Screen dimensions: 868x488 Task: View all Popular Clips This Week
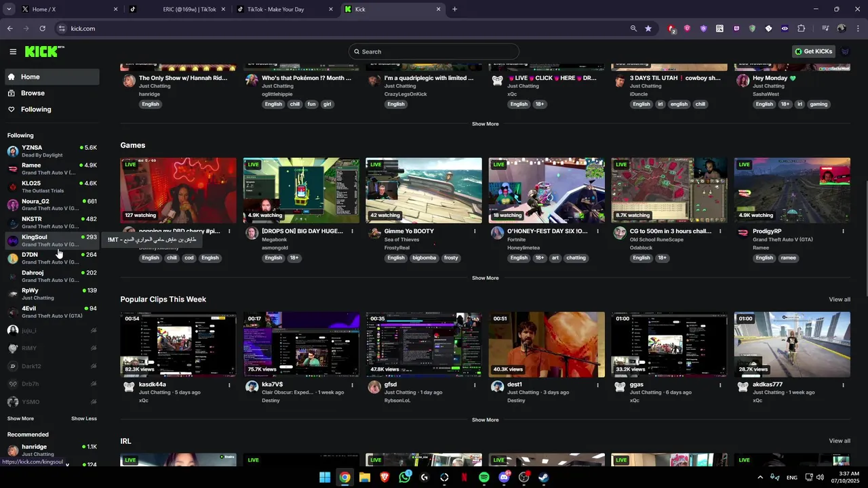(x=840, y=300)
